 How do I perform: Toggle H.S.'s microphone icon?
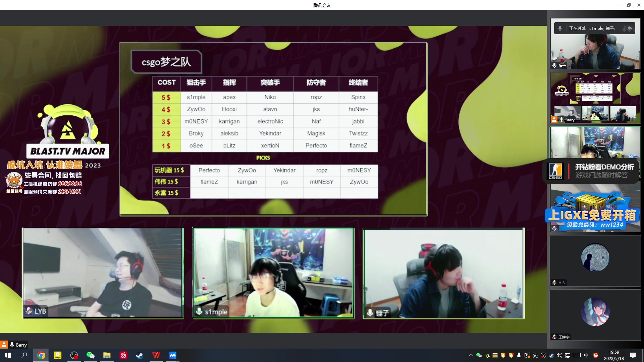tap(554, 283)
